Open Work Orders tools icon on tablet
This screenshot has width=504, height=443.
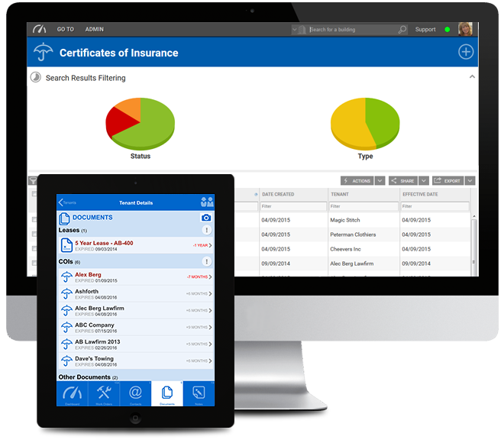[104, 391]
